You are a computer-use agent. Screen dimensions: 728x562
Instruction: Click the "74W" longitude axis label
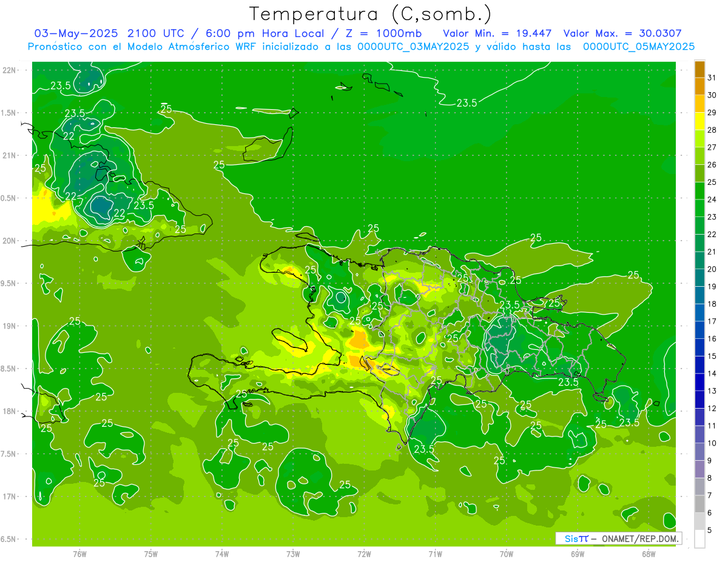point(222,554)
